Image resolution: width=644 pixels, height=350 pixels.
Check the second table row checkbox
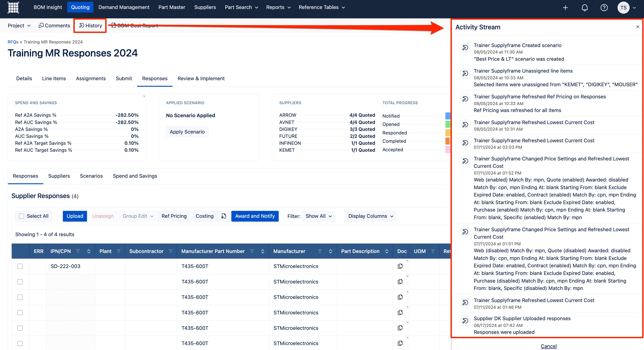[20, 282]
